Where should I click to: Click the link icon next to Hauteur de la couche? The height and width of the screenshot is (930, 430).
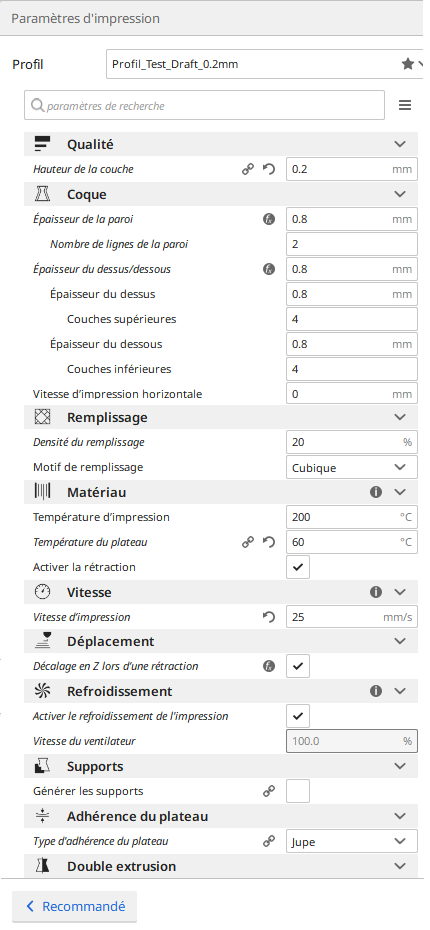point(248,169)
